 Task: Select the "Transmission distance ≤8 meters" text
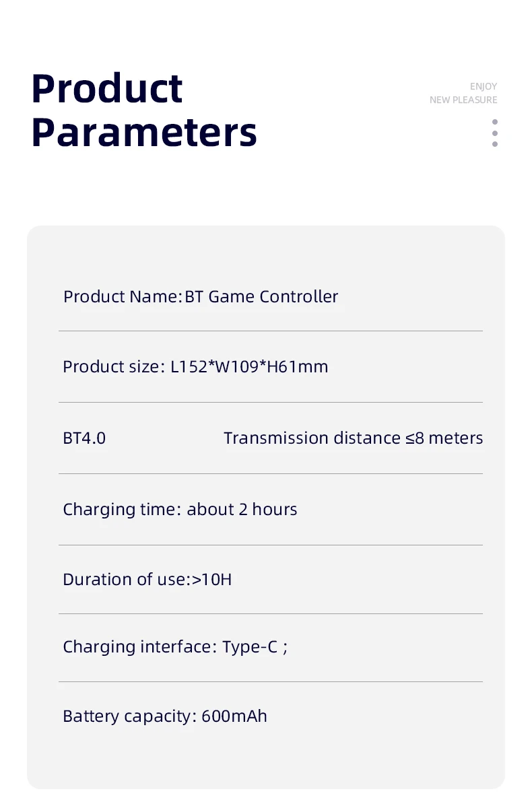tap(353, 438)
